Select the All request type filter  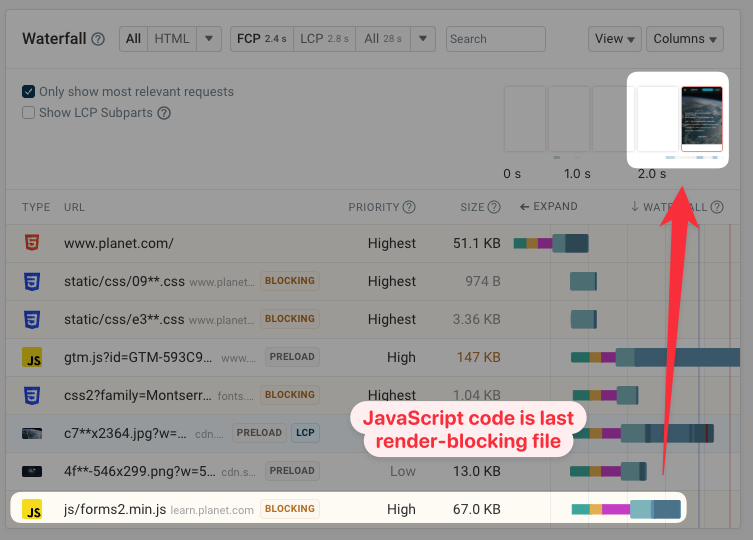coord(133,39)
